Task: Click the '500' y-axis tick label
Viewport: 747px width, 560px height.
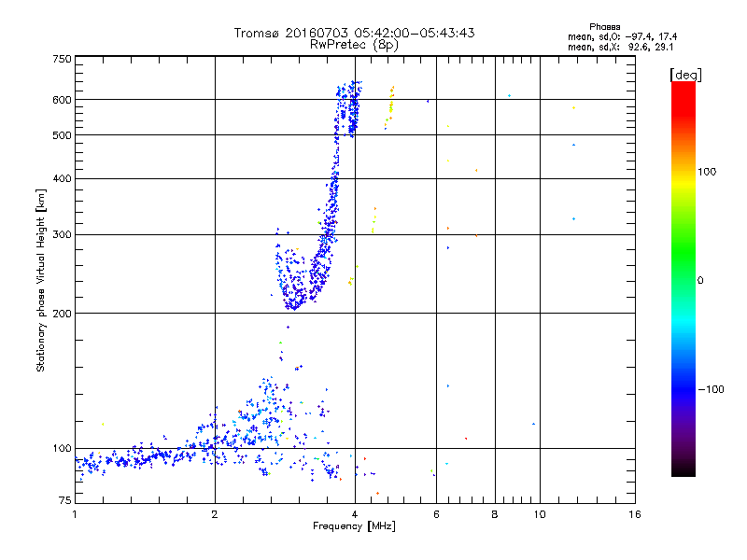Action: 62,135
